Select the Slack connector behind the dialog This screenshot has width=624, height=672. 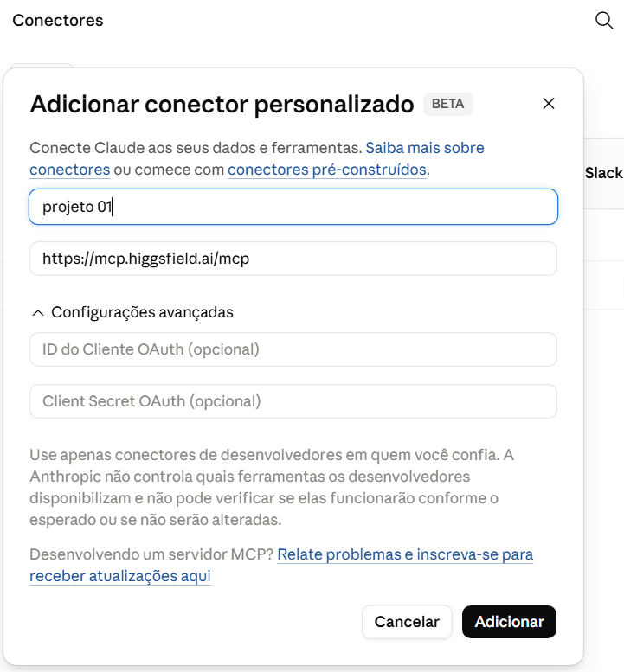coord(603,173)
